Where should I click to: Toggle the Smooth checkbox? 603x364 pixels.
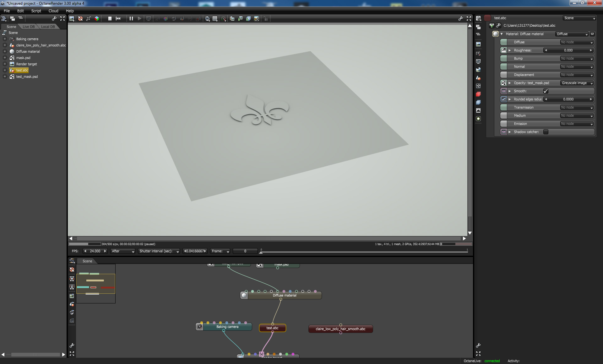pos(546,91)
